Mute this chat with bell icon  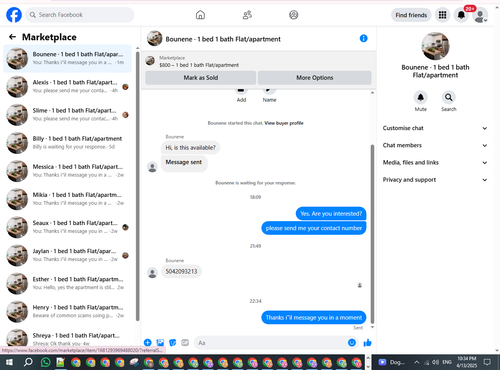click(421, 97)
